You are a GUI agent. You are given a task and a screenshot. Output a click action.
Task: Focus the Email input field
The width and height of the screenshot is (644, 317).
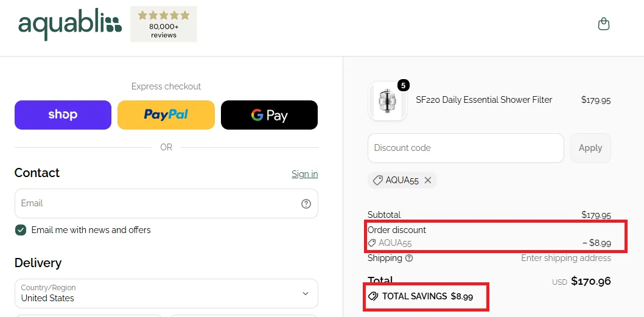[x=166, y=203]
